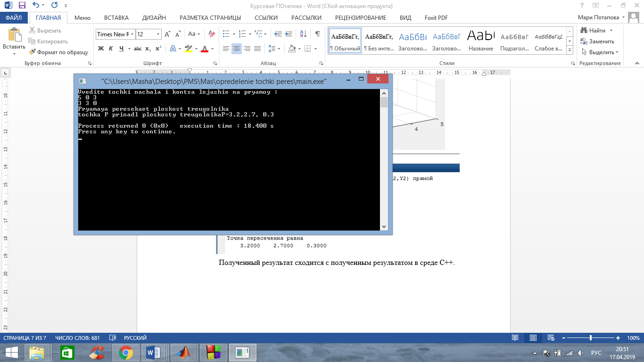Click the yellow text highlight color button
This screenshot has width=644, height=362.
click(188, 49)
